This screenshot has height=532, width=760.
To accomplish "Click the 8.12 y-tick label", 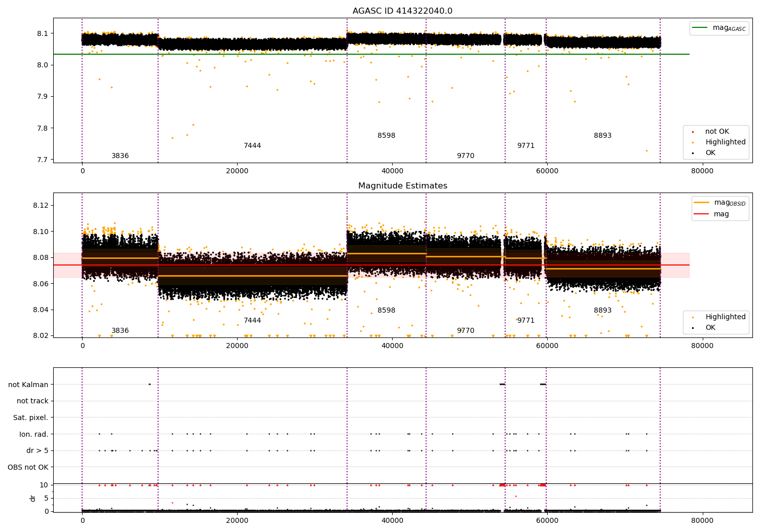I will pyautogui.click(x=41, y=206).
